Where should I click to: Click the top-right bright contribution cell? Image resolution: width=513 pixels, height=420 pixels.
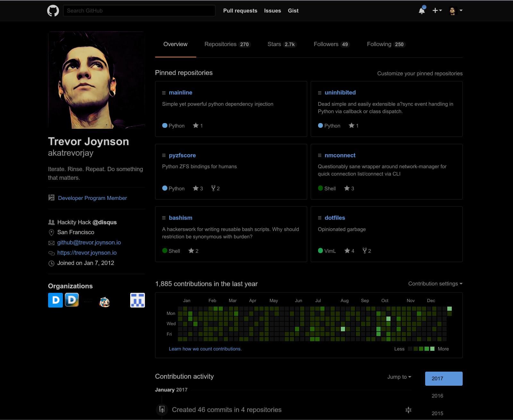click(x=450, y=309)
